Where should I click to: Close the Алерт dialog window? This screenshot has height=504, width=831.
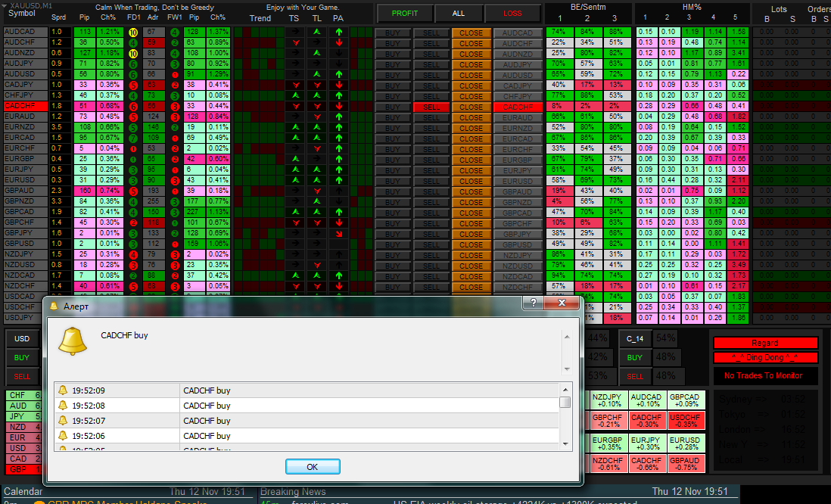point(562,303)
